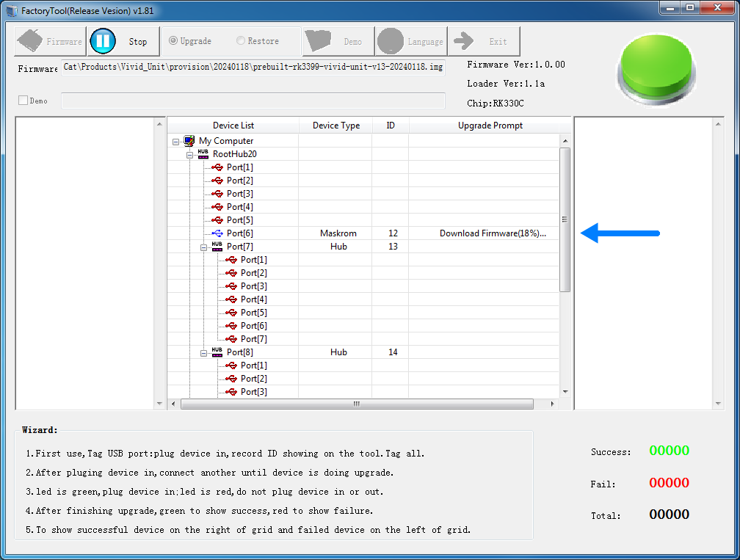Collapse the My Computer tree node
The image size is (740, 560).
click(175, 141)
